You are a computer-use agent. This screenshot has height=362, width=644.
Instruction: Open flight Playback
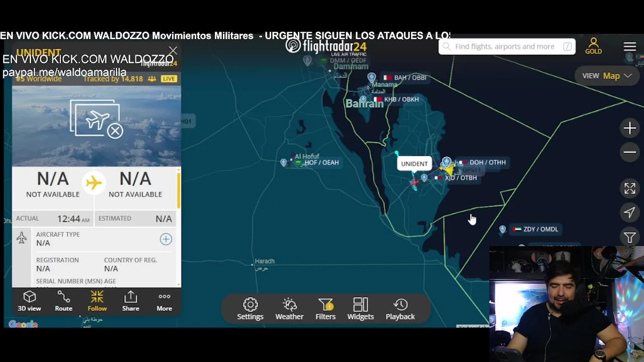(x=400, y=309)
